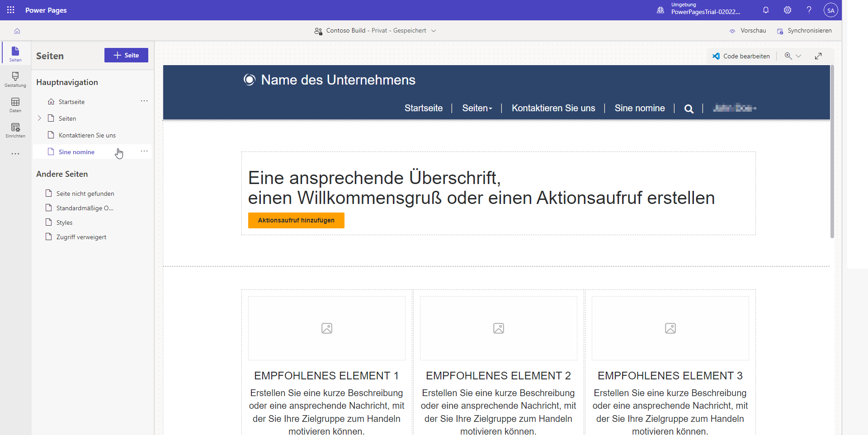Click the Home icon above the sidebar
Image resolution: width=868 pixels, height=435 pixels.
[x=17, y=31]
